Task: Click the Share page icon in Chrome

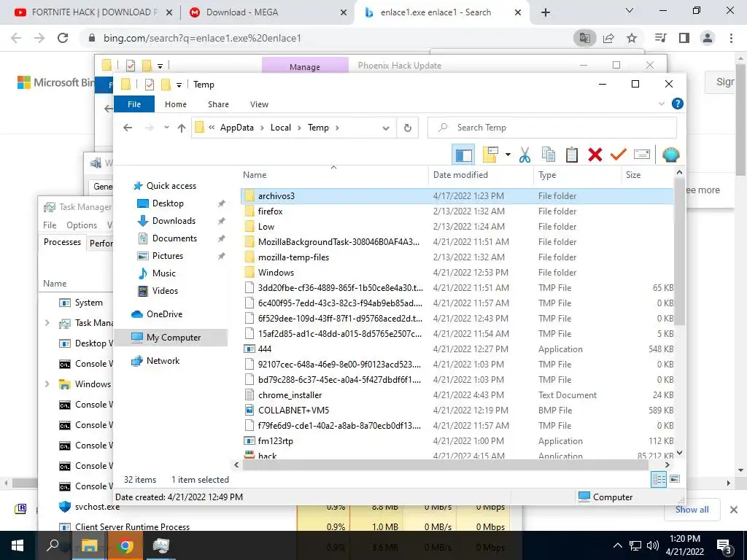Action: [x=608, y=38]
